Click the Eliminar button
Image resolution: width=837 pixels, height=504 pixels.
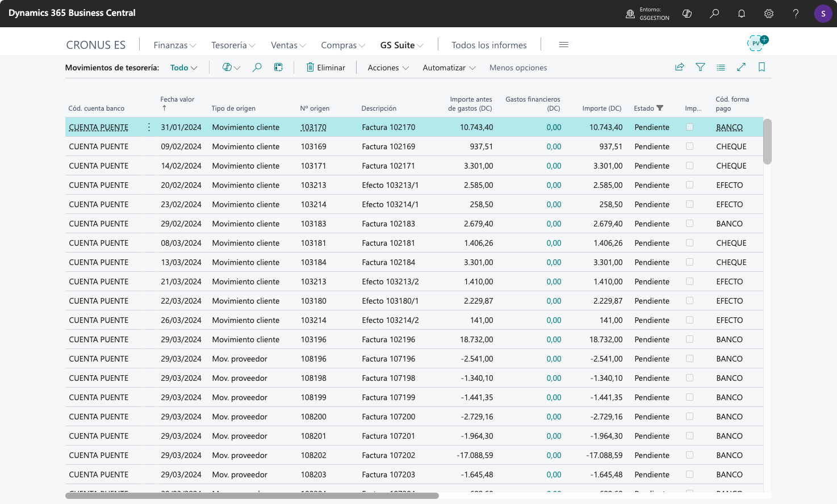click(x=325, y=68)
